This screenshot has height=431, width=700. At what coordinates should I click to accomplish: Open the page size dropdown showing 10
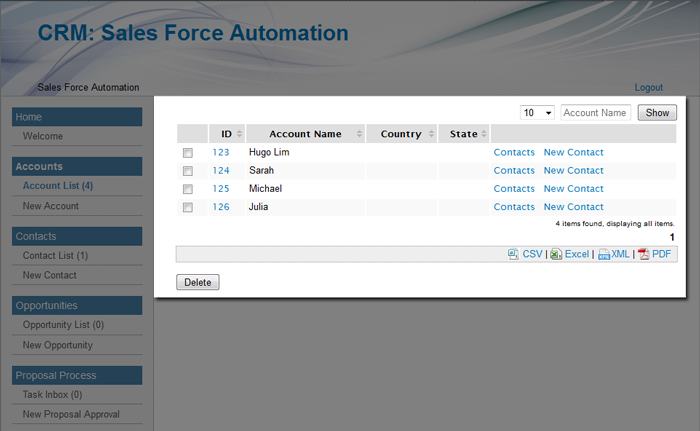538,113
